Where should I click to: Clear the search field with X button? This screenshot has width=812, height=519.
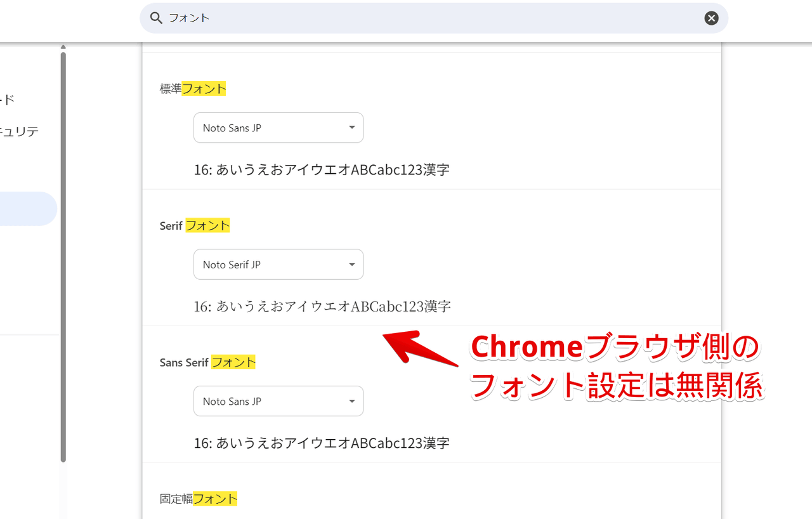711,18
